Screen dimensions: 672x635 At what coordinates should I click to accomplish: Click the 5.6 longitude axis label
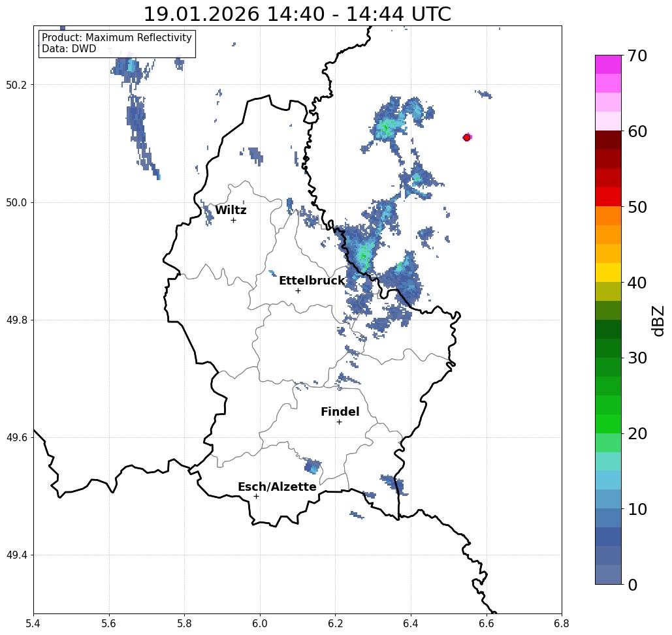(109, 623)
